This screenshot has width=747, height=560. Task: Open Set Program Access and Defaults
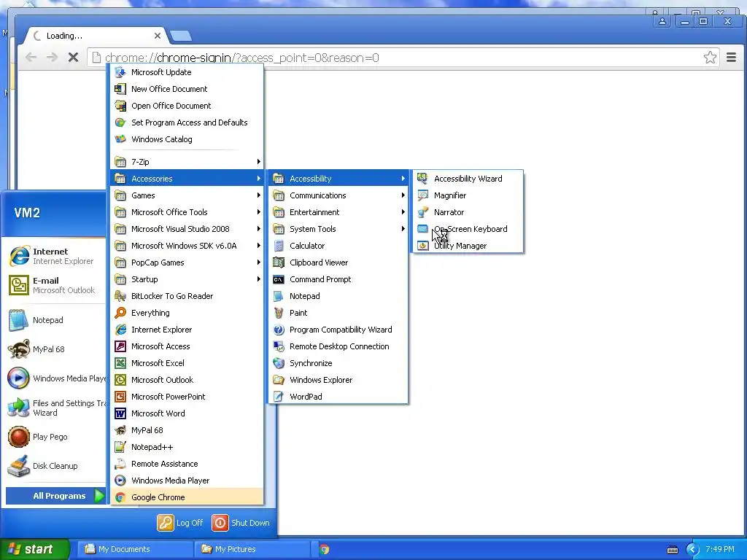(x=187, y=122)
